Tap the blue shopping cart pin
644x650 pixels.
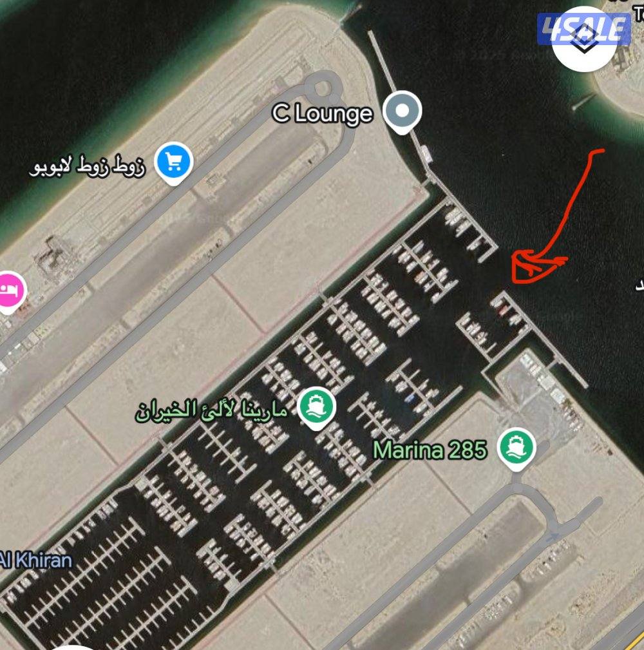click(x=174, y=163)
